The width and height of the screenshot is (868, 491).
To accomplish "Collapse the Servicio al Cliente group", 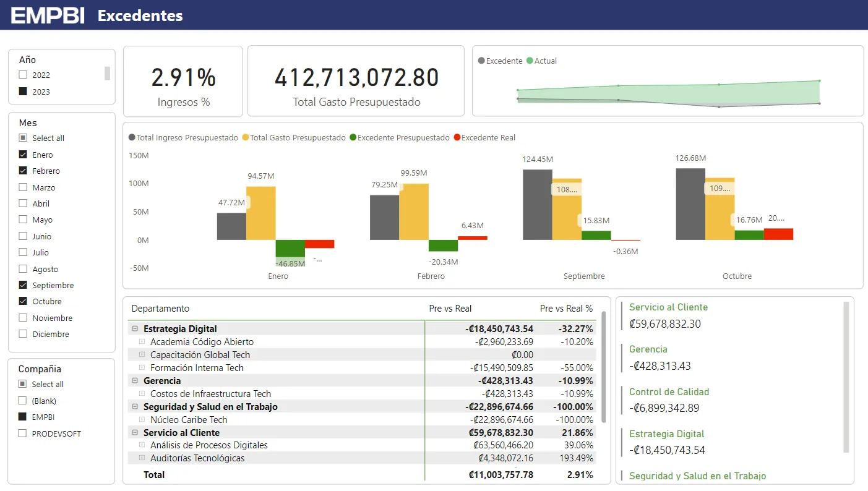I will click(135, 433).
